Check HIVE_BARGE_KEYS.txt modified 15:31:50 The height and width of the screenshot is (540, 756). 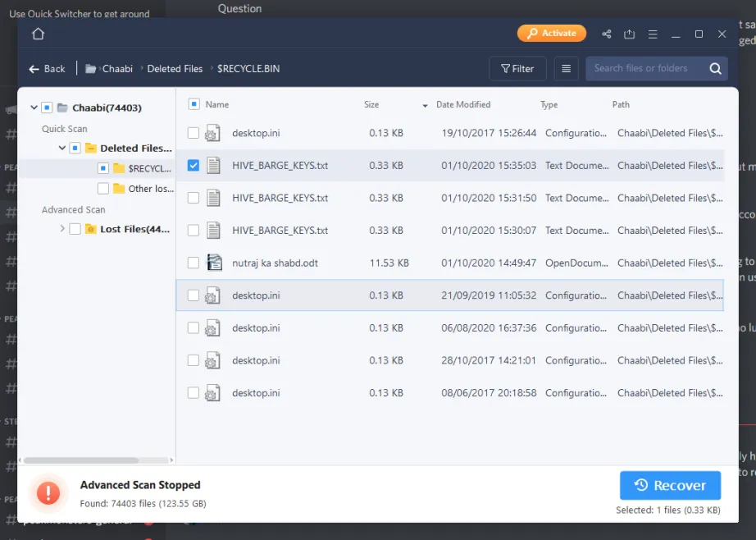(194, 198)
